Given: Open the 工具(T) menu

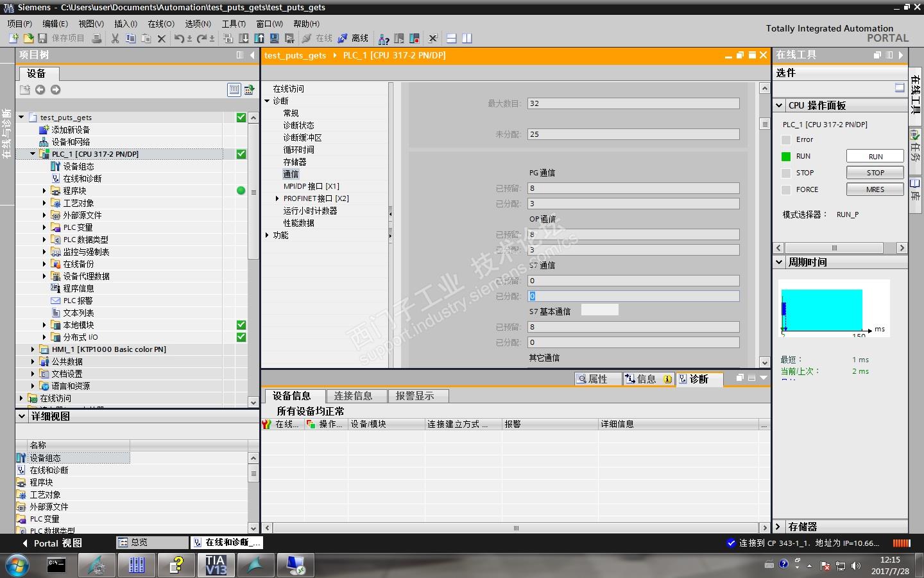Looking at the screenshot, I should [234, 24].
